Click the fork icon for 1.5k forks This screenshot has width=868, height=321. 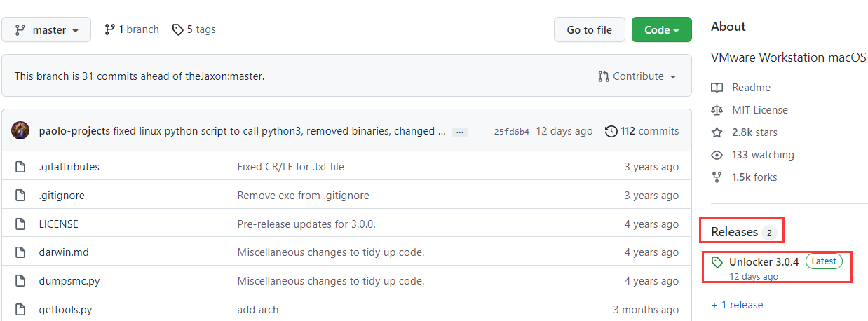(x=717, y=177)
